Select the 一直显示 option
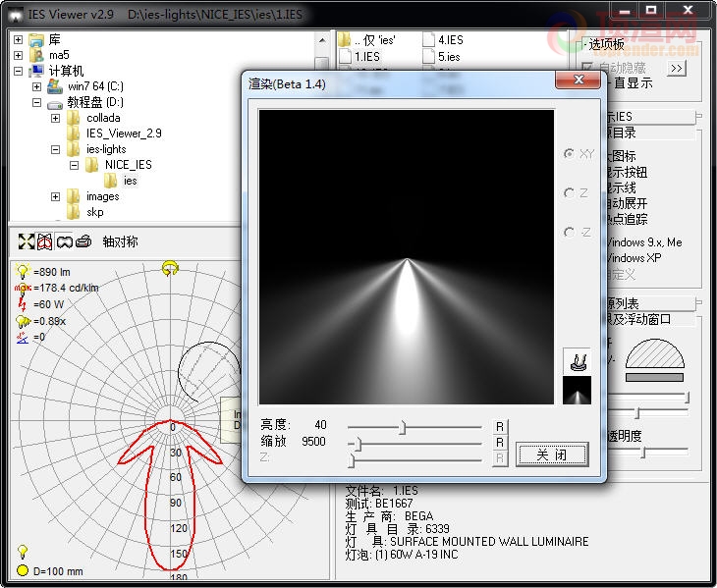Image resolution: width=717 pixels, height=588 pixels. (x=633, y=83)
